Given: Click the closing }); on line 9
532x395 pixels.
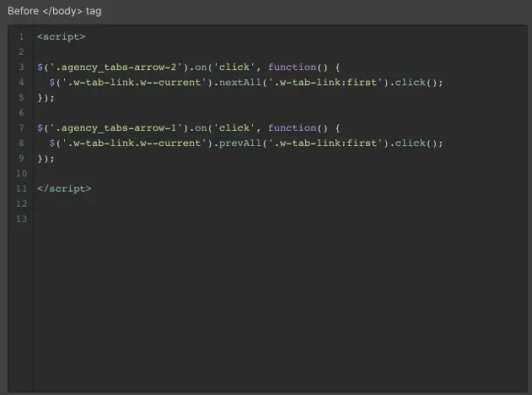Looking at the screenshot, I should tap(46, 159).
